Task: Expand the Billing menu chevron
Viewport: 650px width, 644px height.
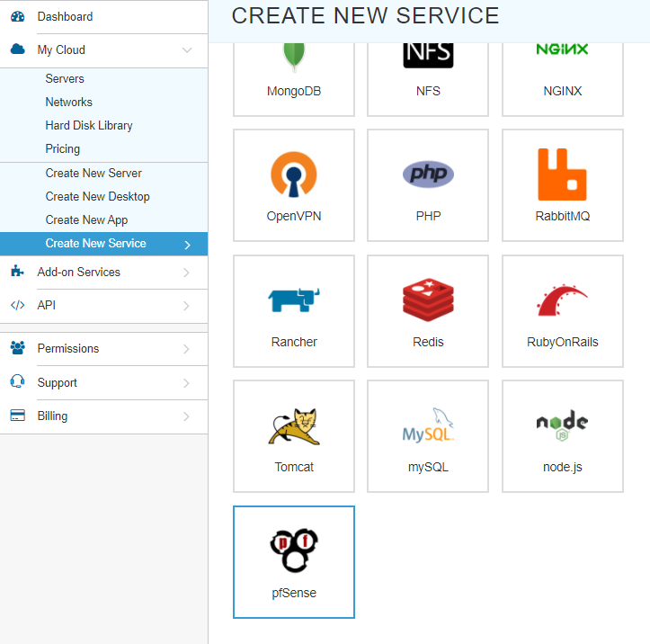Action: 186,416
